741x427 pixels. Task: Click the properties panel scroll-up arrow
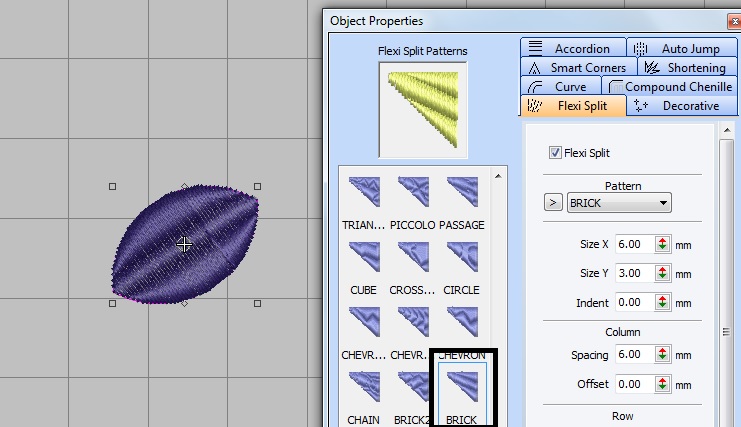[727, 129]
